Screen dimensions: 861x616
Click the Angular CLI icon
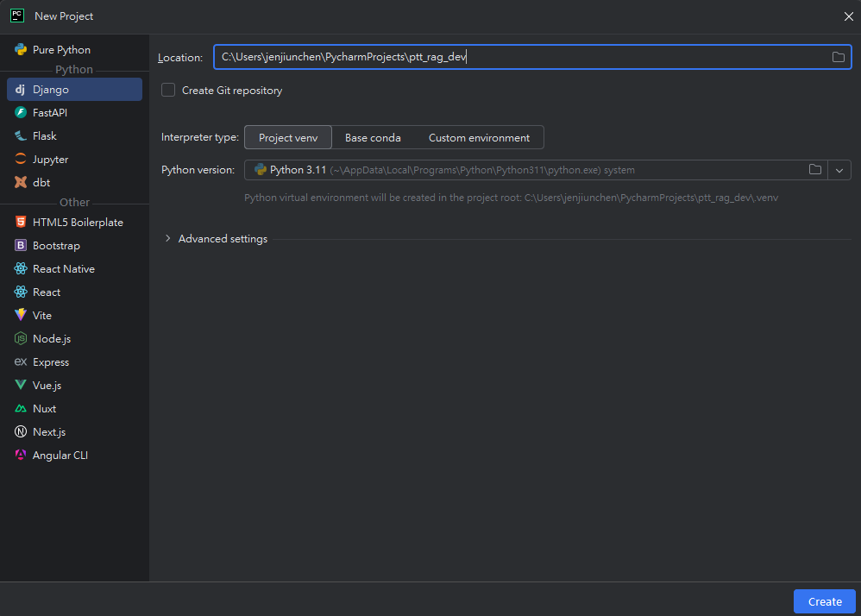pyautogui.click(x=21, y=455)
